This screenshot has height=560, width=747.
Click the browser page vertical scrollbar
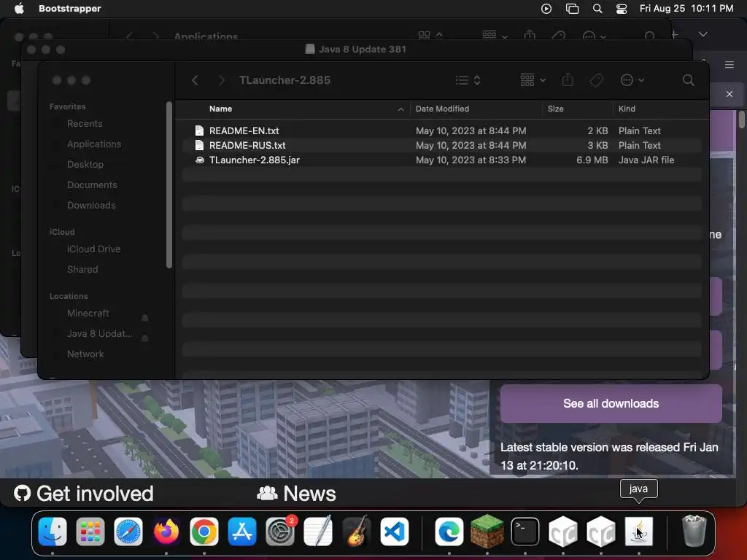tap(742, 119)
